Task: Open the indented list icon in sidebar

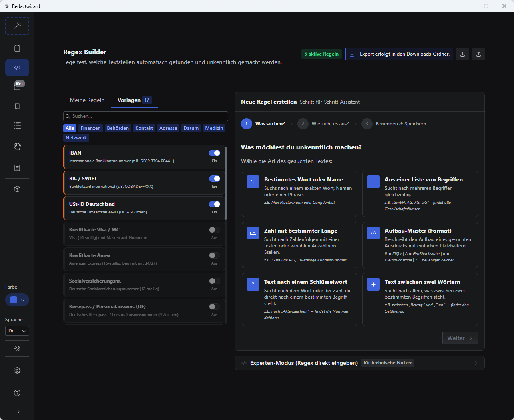Action: tap(17, 125)
